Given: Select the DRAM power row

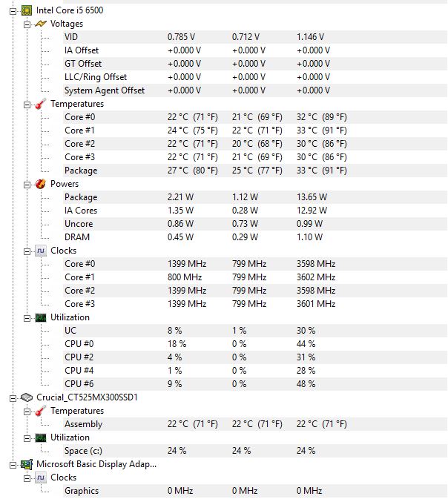Looking at the screenshot, I should [255, 237].
